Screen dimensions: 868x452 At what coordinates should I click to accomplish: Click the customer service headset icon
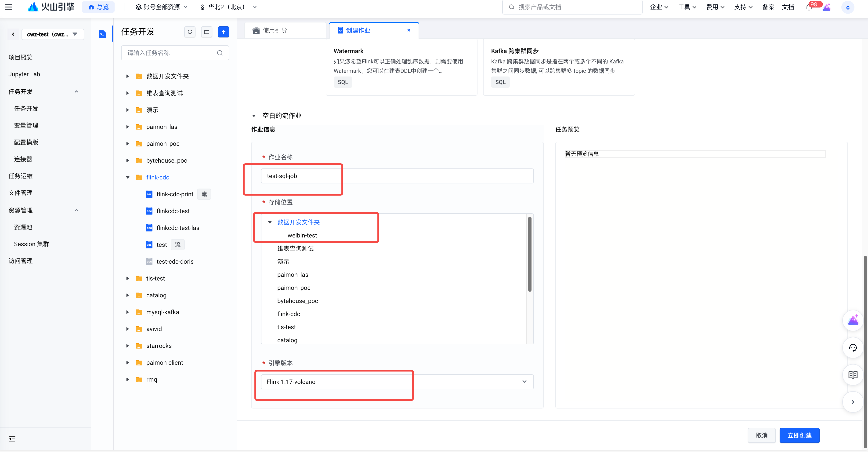tap(853, 347)
